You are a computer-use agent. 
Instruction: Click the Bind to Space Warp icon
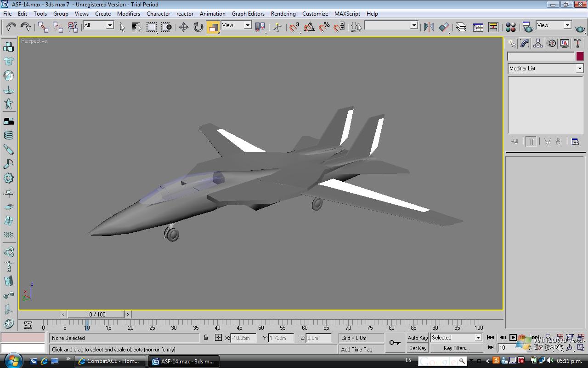(x=73, y=27)
